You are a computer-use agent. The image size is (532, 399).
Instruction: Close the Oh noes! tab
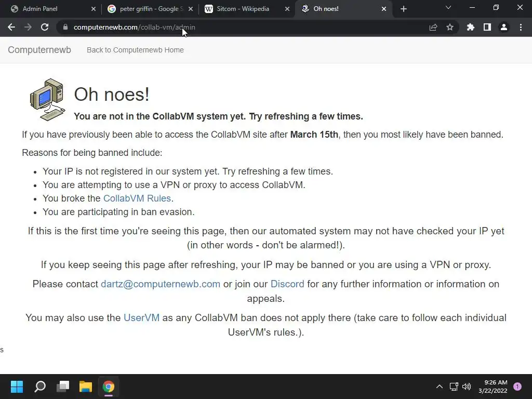click(x=384, y=9)
